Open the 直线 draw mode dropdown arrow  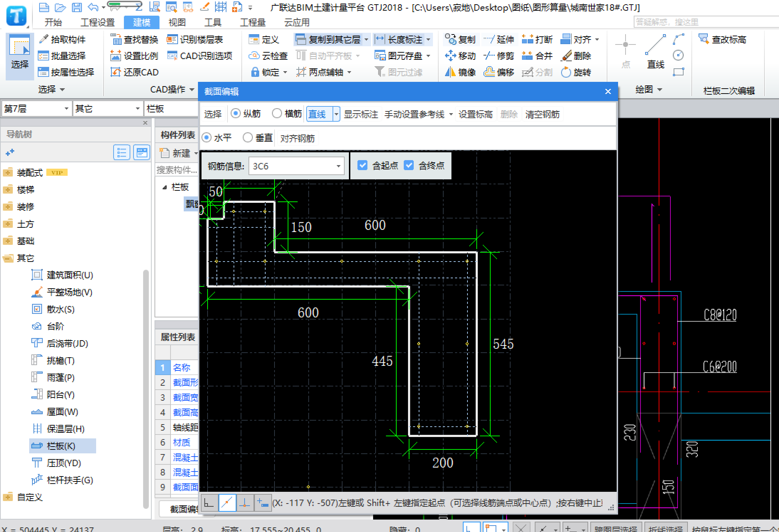336,114
